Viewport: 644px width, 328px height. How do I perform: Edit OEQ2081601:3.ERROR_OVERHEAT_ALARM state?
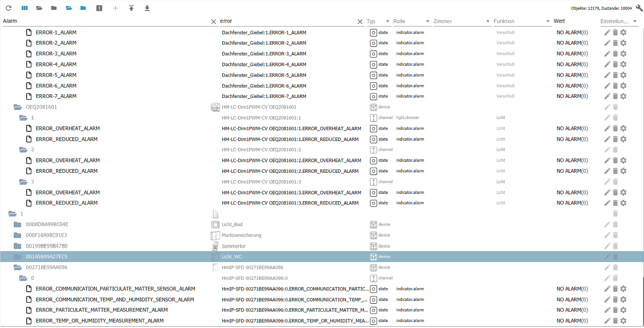[607, 192]
